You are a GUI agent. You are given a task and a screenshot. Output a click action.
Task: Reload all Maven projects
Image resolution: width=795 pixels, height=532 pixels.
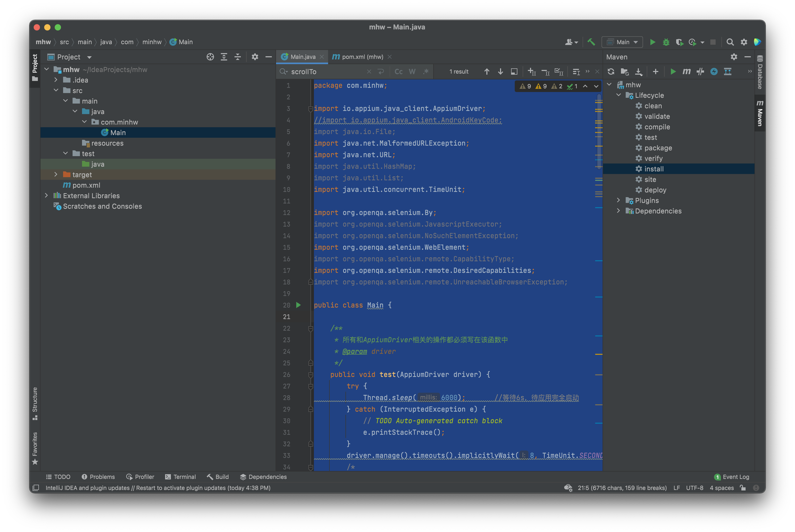(611, 71)
